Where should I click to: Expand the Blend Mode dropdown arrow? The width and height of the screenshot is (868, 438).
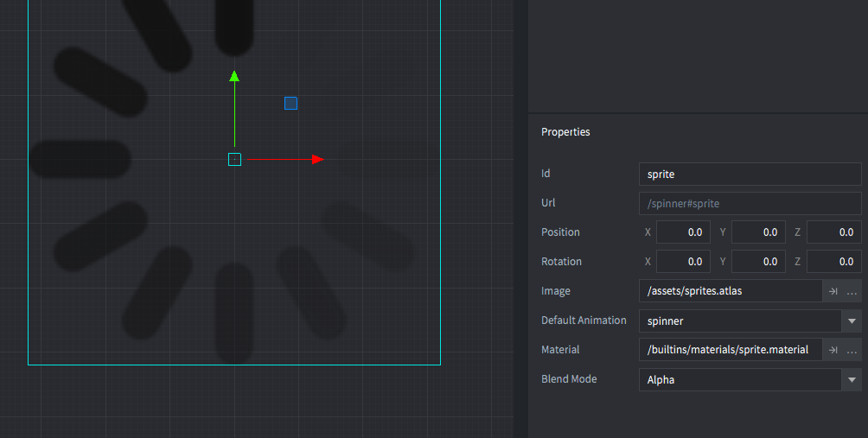coord(852,379)
